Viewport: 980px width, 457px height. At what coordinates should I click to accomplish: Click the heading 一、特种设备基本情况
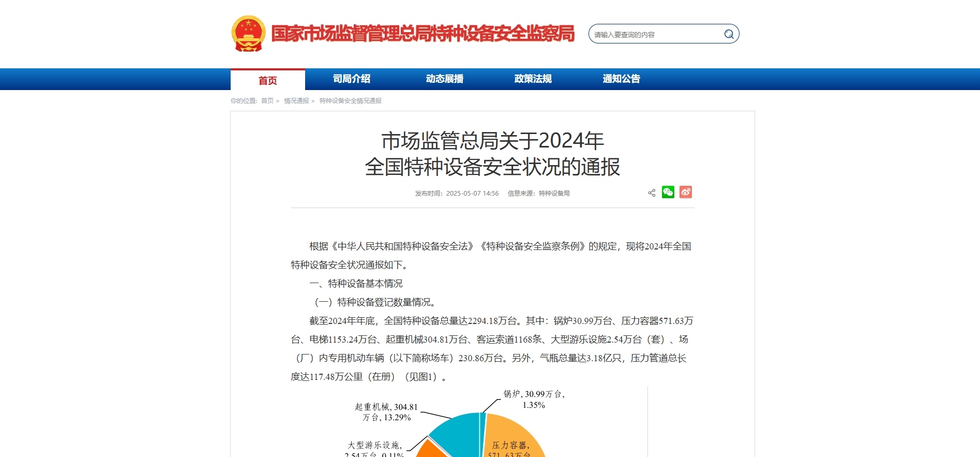pos(356,284)
